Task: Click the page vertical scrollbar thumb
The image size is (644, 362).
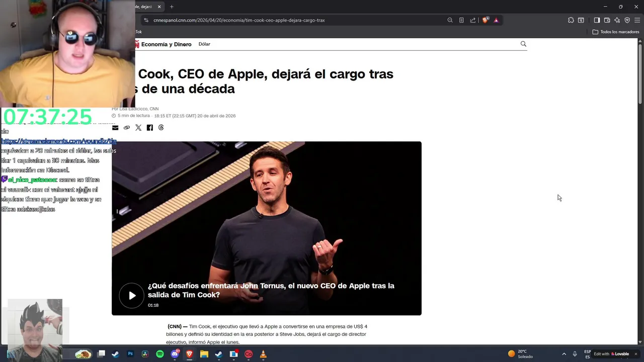Action: [x=640, y=74]
